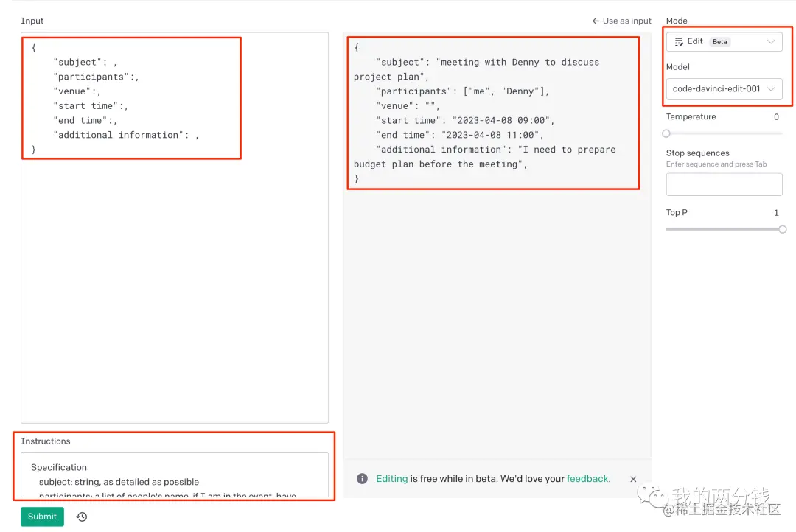Click output "venue": "" line
Viewport: 796px width, 532px height.
[408, 105]
